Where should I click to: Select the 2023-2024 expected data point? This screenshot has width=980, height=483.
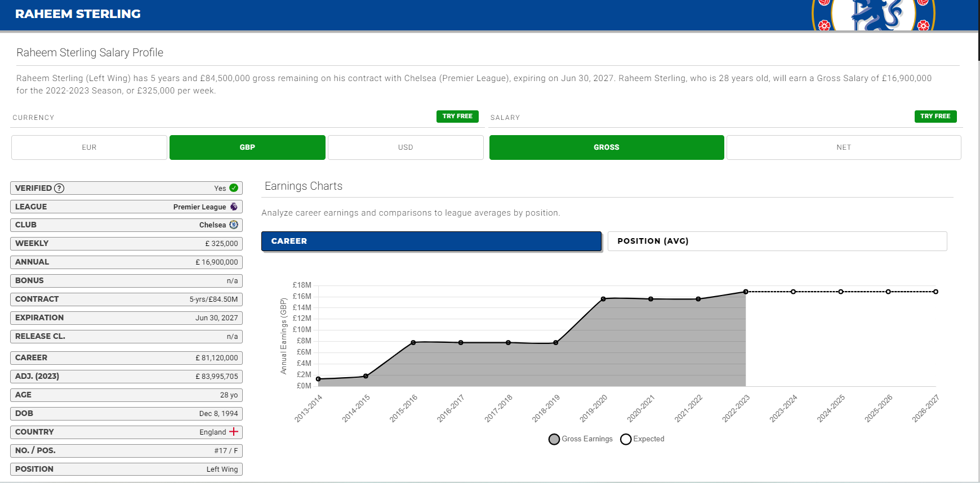793,292
